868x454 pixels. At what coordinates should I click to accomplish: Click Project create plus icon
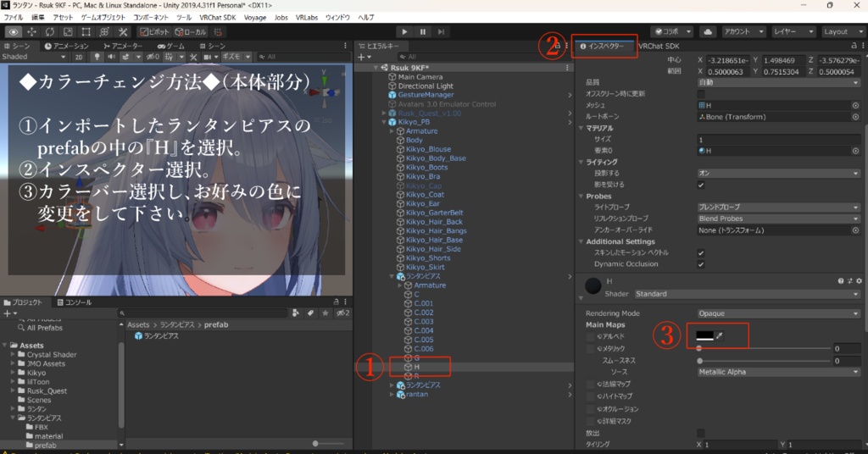click(8, 313)
